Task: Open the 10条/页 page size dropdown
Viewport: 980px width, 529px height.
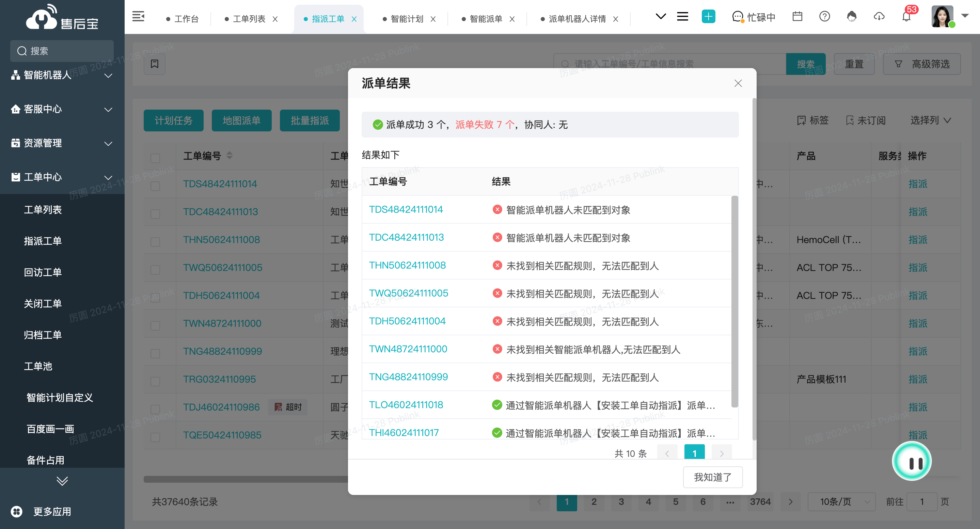Action: tap(841, 502)
